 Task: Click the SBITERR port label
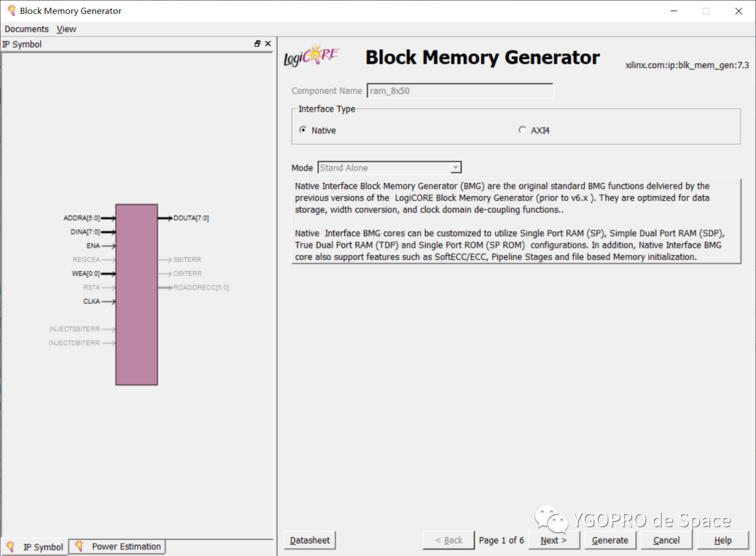(x=187, y=259)
